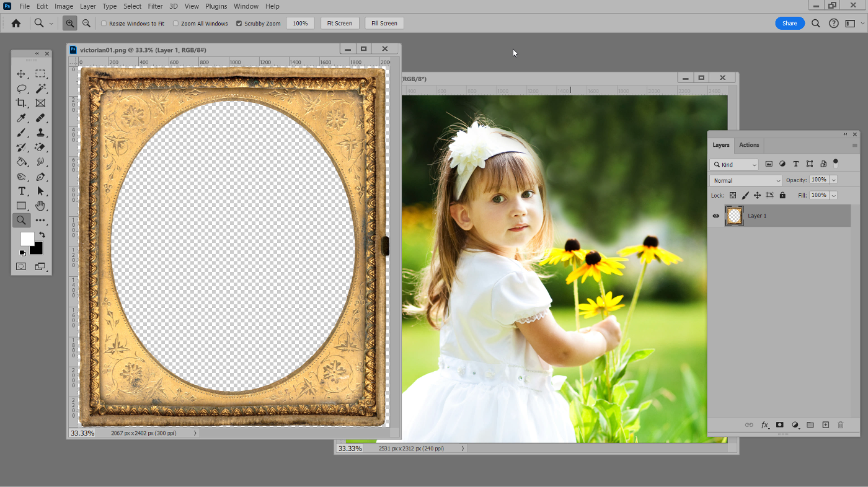The width and height of the screenshot is (868, 487).
Task: Open the Kind filter dropdown
Action: pyautogui.click(x=734, y=165)
